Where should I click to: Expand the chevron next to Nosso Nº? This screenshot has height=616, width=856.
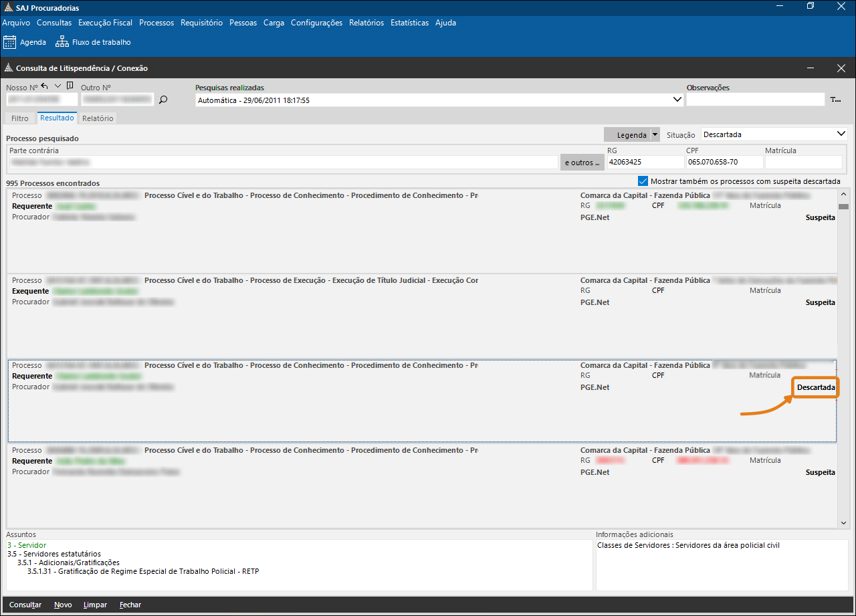point(58,86)
